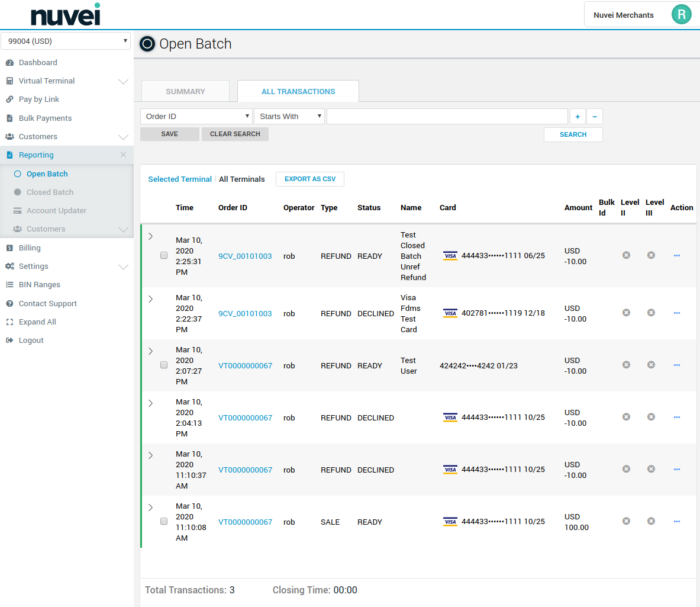Viewport: 700px width, 607px height.
Task: Click the EXPORT AS CSV button
Action: tap(309, 179)
